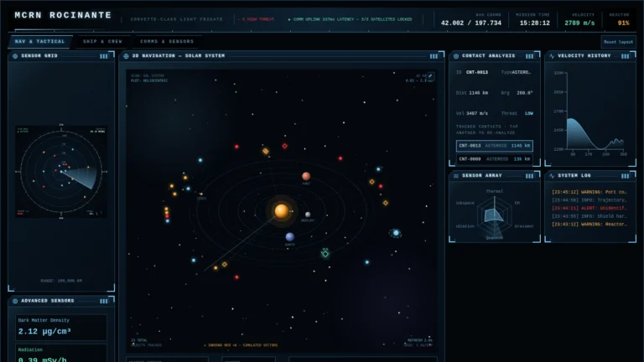Screen dimensions: 644x362
Task: Click the System Log pulse header icon
Action: pos(552,176)
